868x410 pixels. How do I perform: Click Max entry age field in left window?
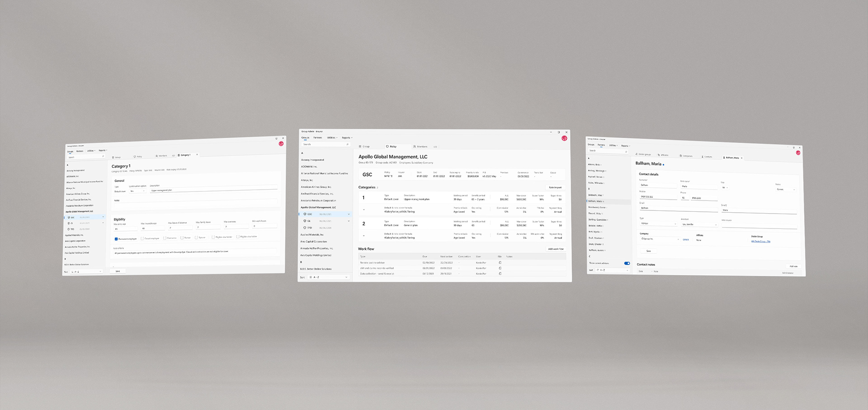coord(126,229)
